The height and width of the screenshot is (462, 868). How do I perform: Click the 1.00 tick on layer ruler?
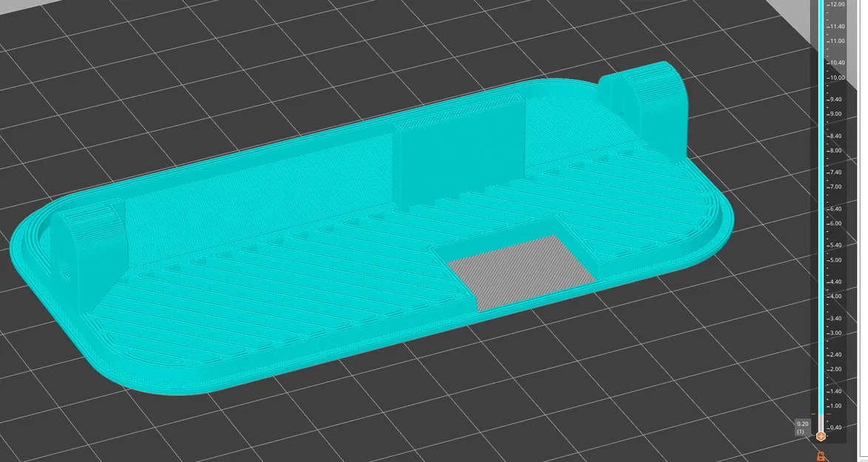pos(835,406)
